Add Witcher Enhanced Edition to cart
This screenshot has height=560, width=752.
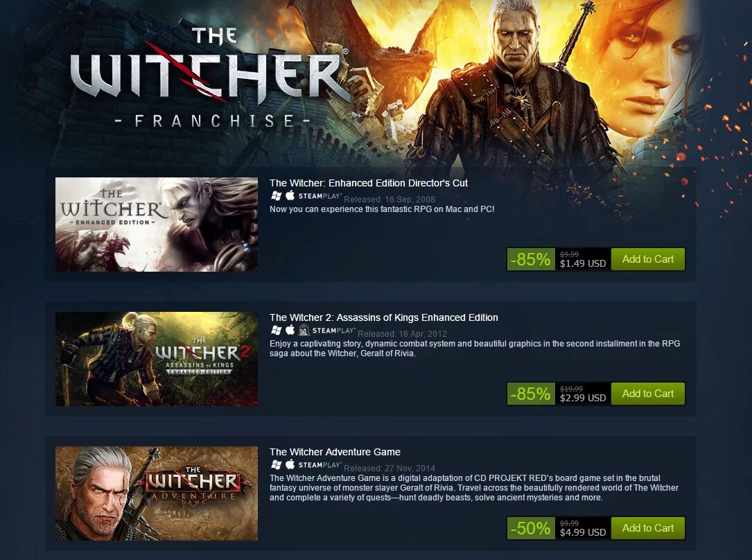coord(648,259)
